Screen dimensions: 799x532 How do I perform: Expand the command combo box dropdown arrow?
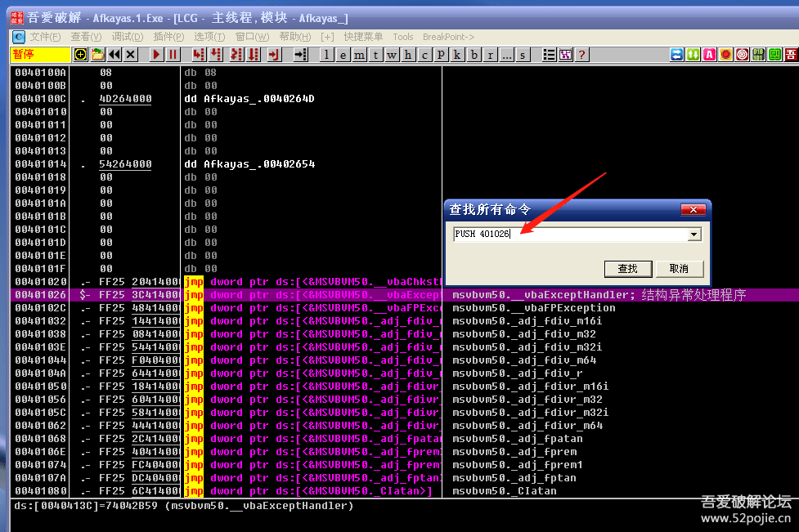coord(694,235)
